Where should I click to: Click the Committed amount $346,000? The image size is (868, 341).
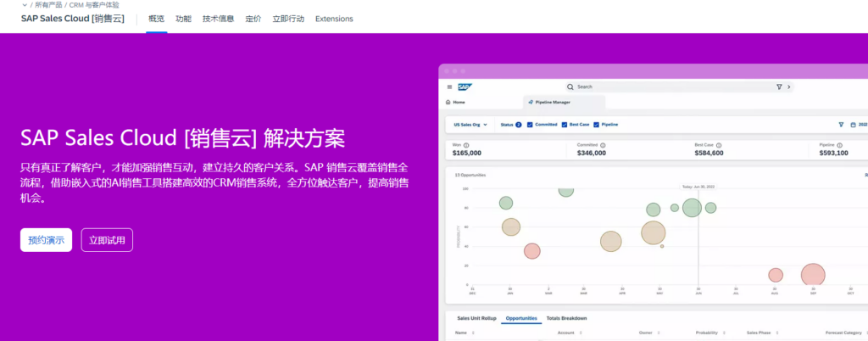[x=592, y=154]
